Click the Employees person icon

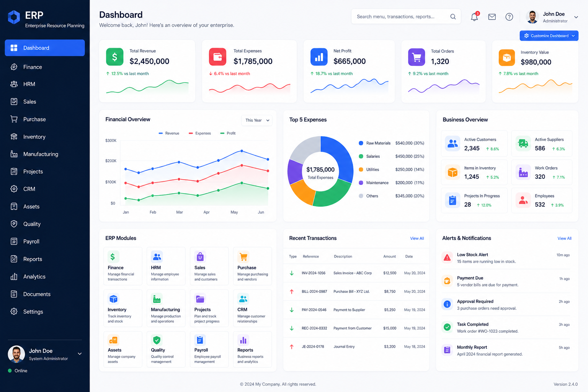(x=523, y=200)
